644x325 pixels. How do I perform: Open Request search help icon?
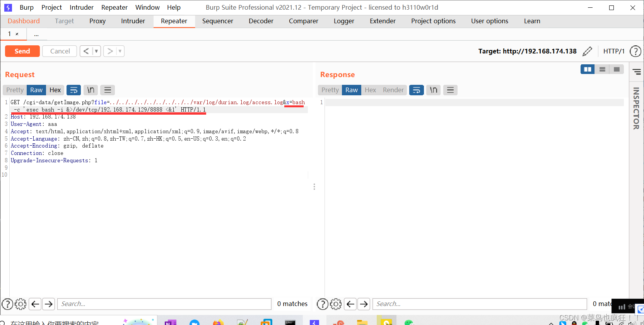click(7, 304)
